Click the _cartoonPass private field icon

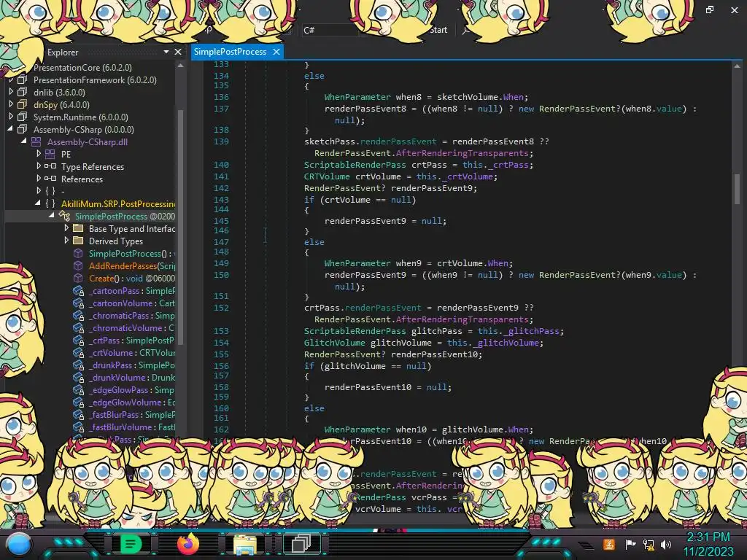tap(78, 290)
